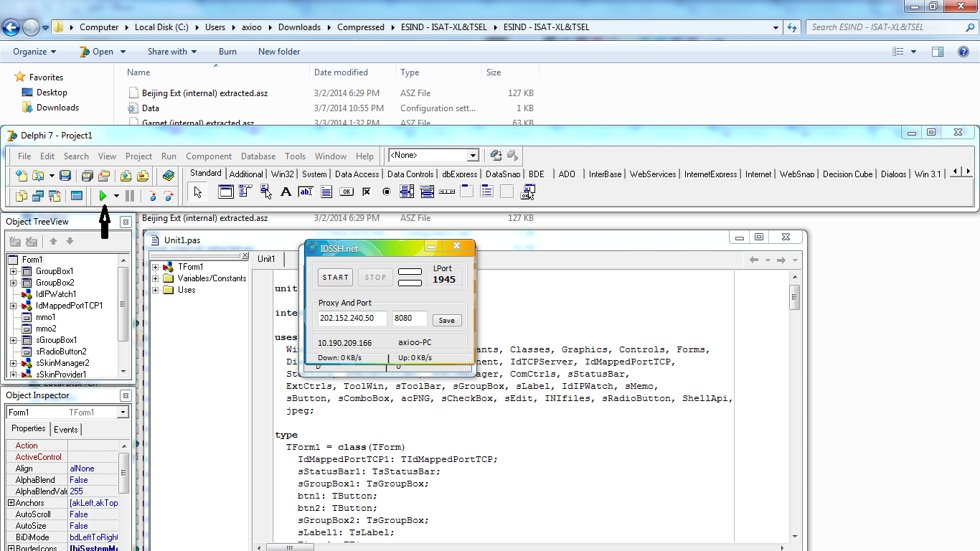Open the Organize dropdown in Explorer
This screenshot has width=980, height=551.
point(34,52)
